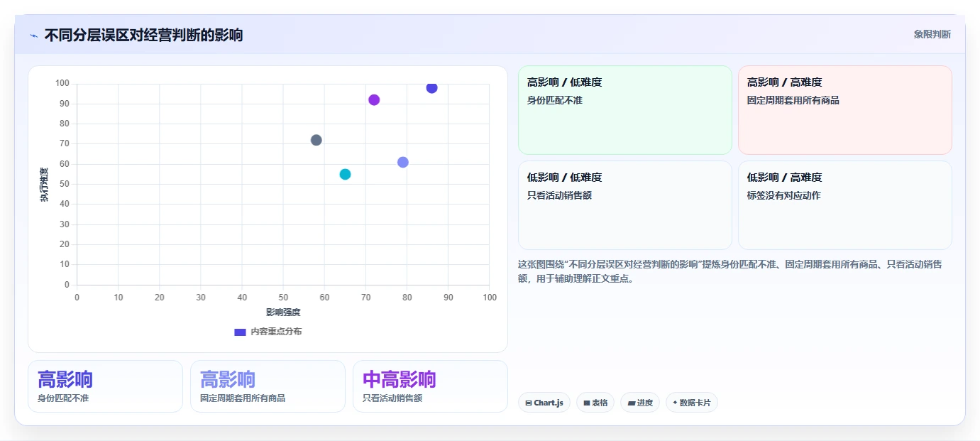Open the 高影响 / 高难度 quadrant card
This screenshot has height=441, width=980.
[844, 110]
